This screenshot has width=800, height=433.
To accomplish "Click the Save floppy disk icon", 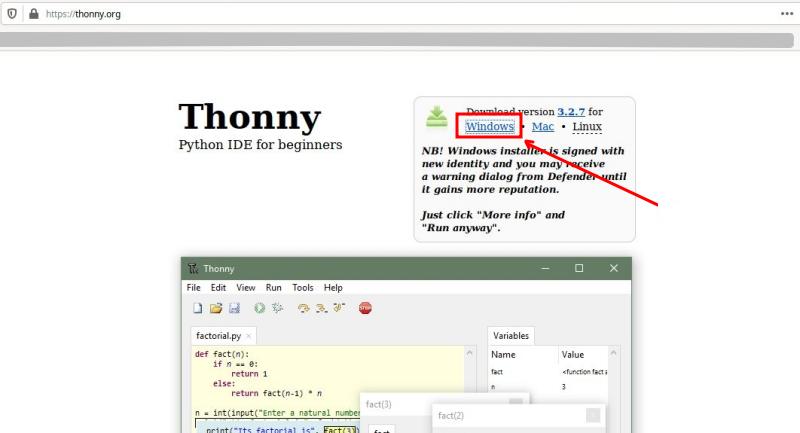I will tap(234, 309).
